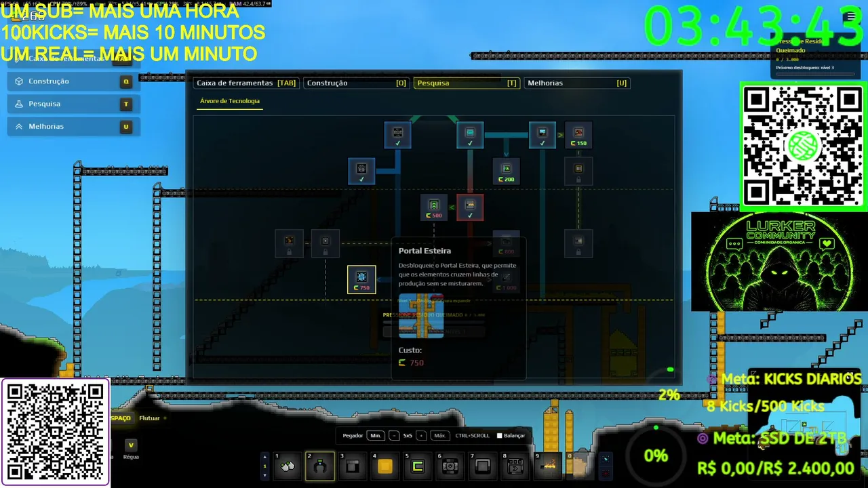
Task: Click the researched teal node at tree top center
Action: 470,135
